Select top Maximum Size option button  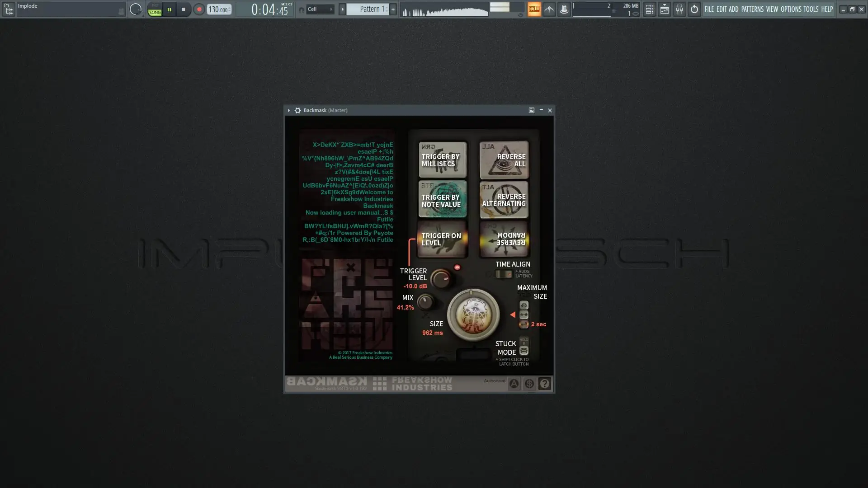point(524,305)
